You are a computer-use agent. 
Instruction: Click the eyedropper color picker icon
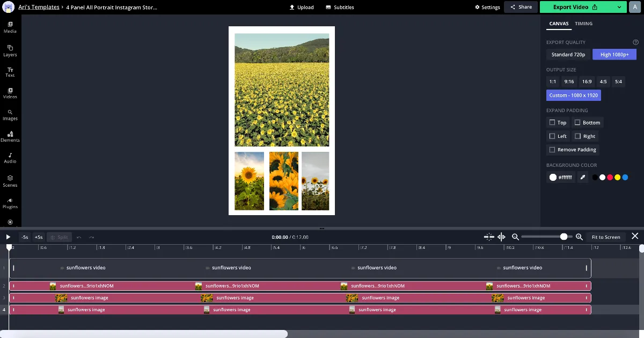tap(583, 177)
